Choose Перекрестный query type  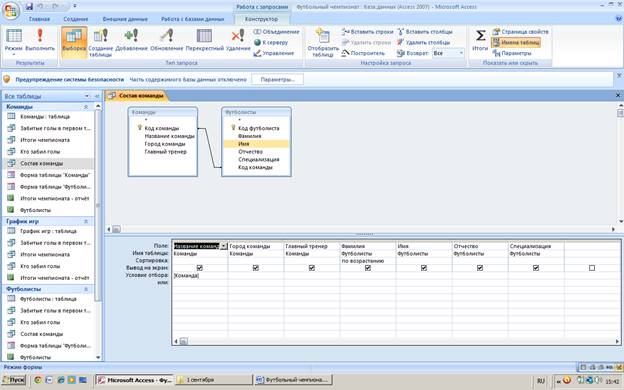click(x=205, y=40)
